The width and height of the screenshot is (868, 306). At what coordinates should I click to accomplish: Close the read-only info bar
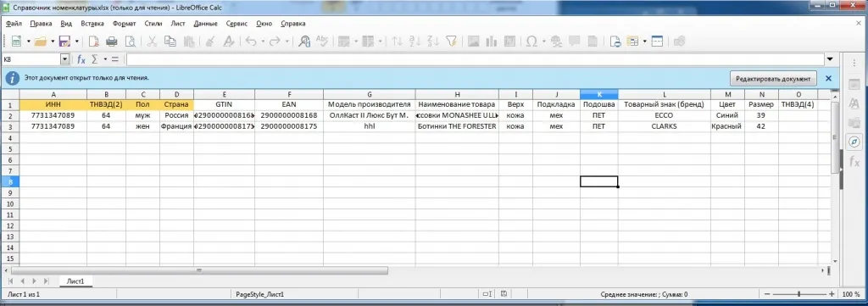coord(829,79)
